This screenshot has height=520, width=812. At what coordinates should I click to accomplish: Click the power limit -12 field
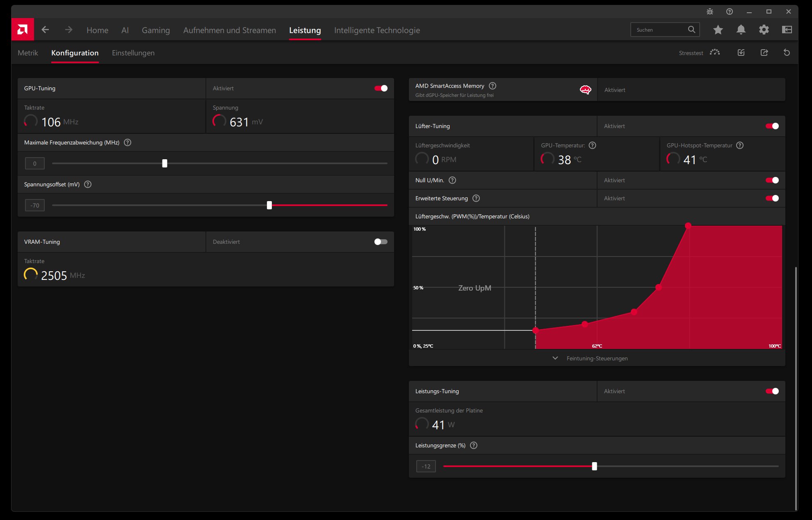tap(426, 466)
